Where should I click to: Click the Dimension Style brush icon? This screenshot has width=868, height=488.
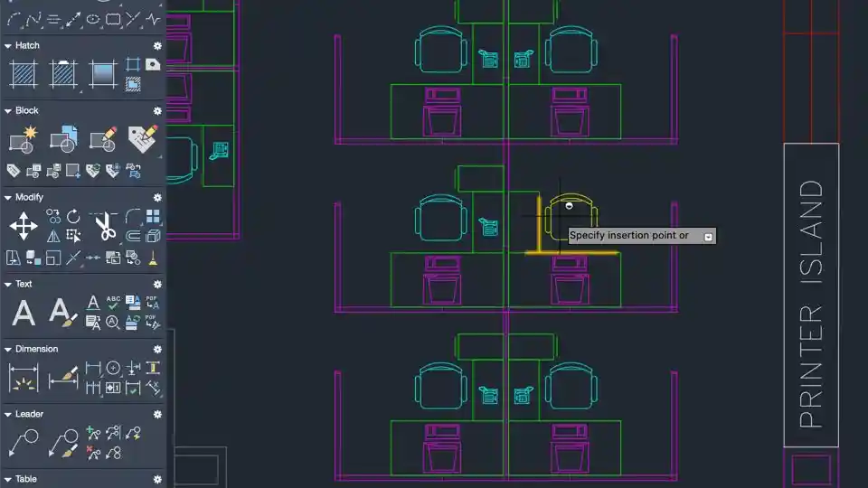63,378
